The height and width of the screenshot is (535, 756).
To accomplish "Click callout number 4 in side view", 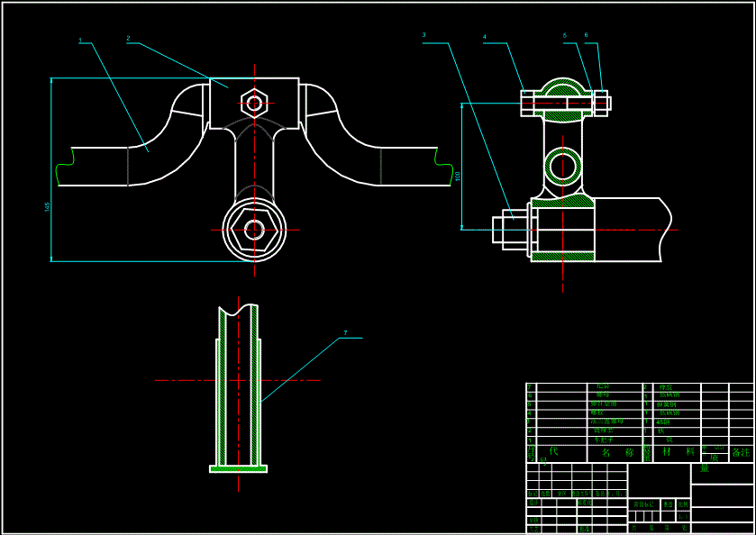I will click(x=485, y=37).
